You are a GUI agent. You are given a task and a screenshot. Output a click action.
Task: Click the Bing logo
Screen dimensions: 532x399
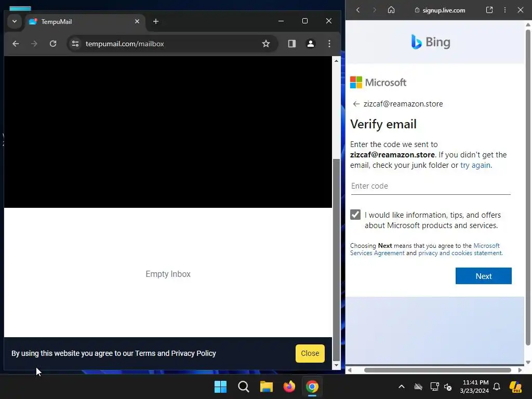431,42
